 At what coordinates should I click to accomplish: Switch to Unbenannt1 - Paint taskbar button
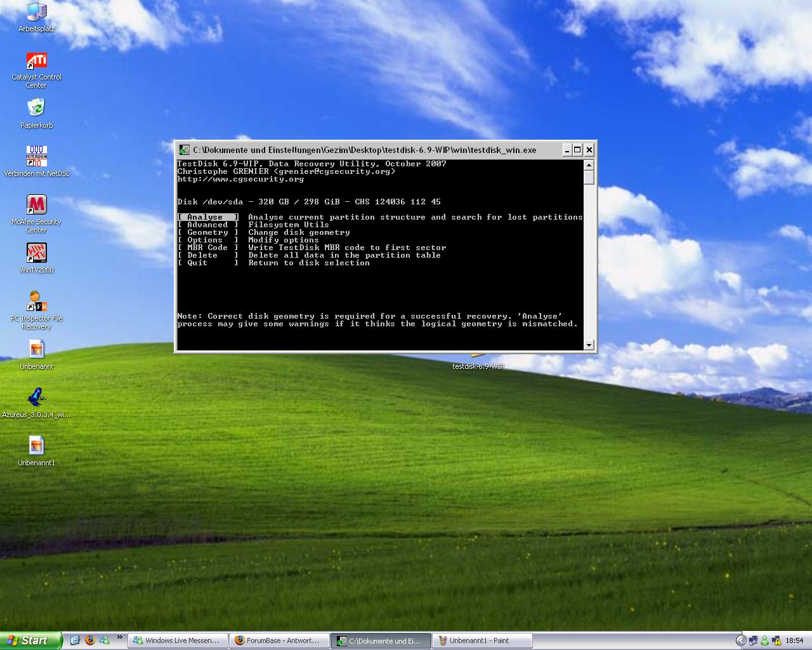(x=482, y=640)
